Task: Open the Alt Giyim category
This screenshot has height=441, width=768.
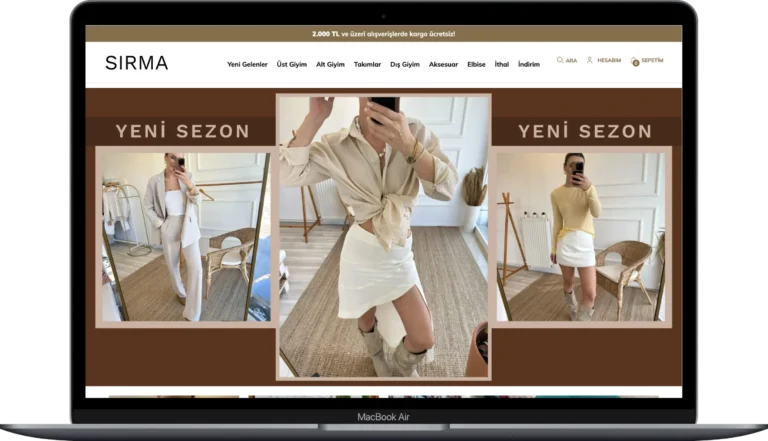Action: pyautogui.click(x=330, y=64)
